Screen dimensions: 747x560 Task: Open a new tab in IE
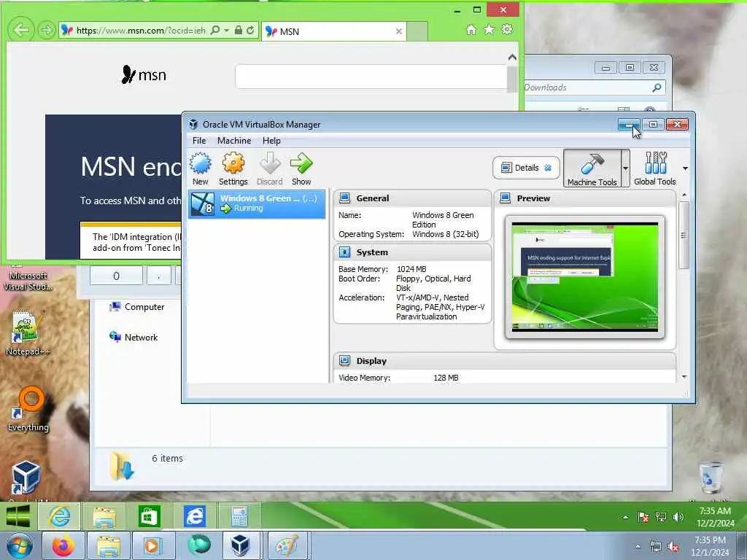[417, 31]
